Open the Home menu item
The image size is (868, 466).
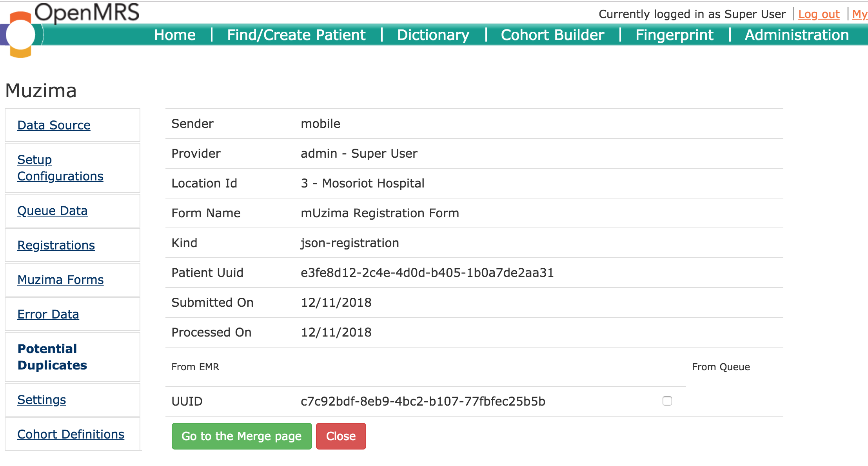pyautogui.click(x=175, y=35)
